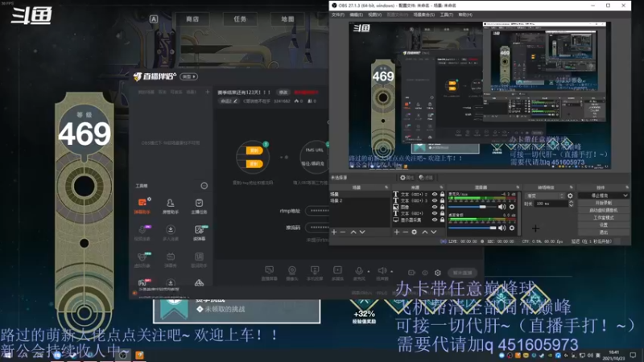Image resolution: width=644 pixels, height=362 pixels.
Task: Open the 主播任务 tool icon
Action: [199, 206]
